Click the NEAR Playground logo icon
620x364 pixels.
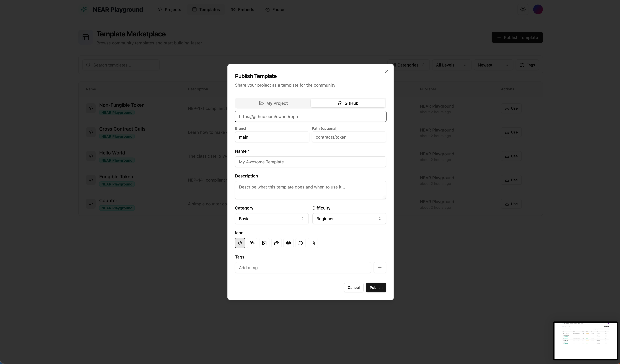pyautogui.click(x=84, y=9)
